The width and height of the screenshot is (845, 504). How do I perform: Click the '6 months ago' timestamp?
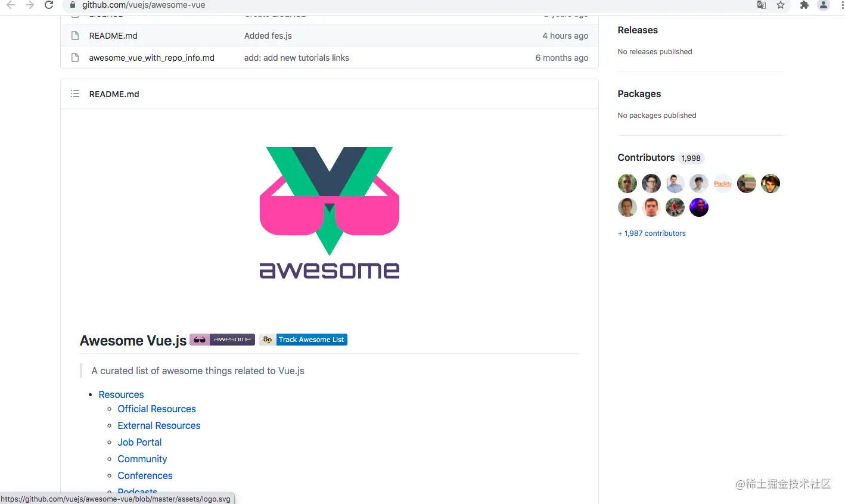[562, 58]
